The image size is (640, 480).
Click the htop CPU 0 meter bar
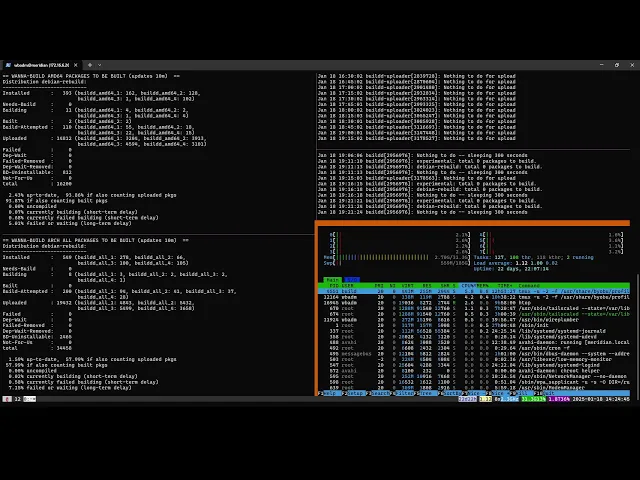(400, 234)
